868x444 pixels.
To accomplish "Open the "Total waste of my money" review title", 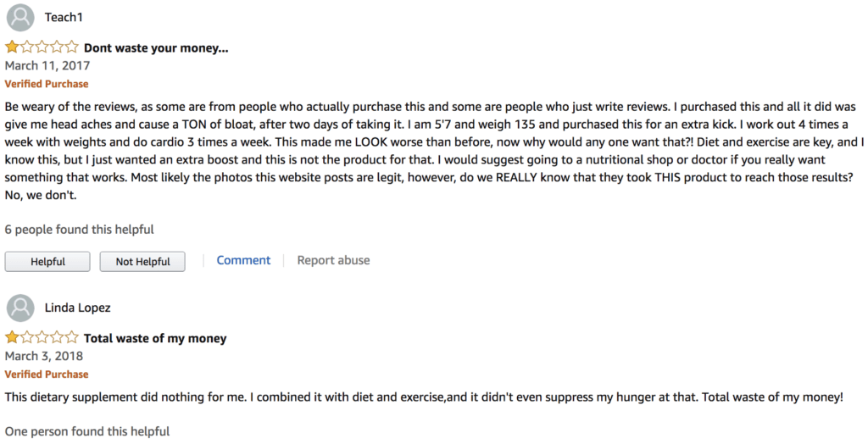I will point(155,338).
